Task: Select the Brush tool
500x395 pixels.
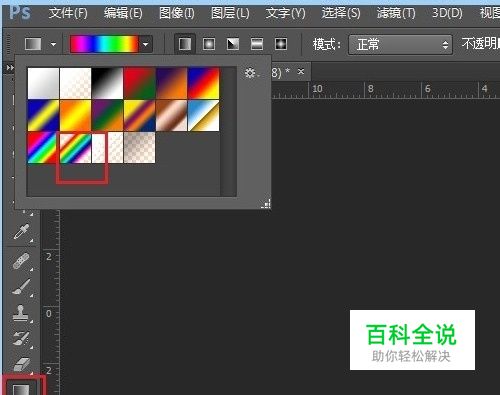Action: click(21, 287)
